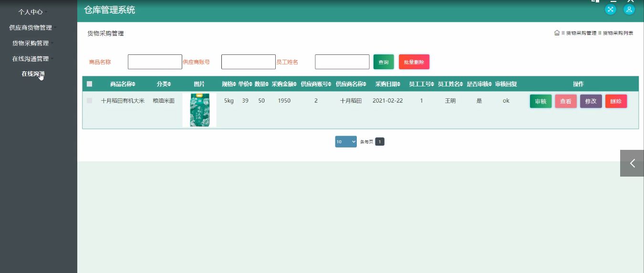
Task: Tick the checkbox for 十月稻田有机大米 row
Action: [x=89, y=101]
